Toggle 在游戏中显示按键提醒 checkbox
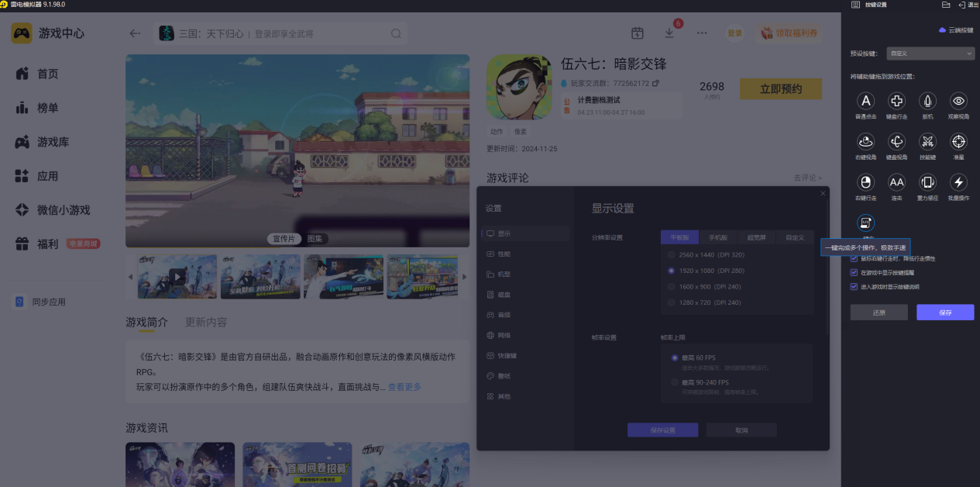Screen dimensions: 980x487 pos(854,272)
